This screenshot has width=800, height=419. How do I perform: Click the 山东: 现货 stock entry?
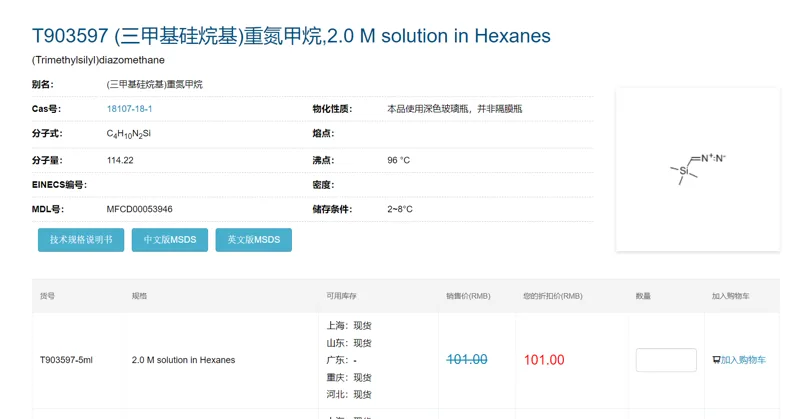349,343
